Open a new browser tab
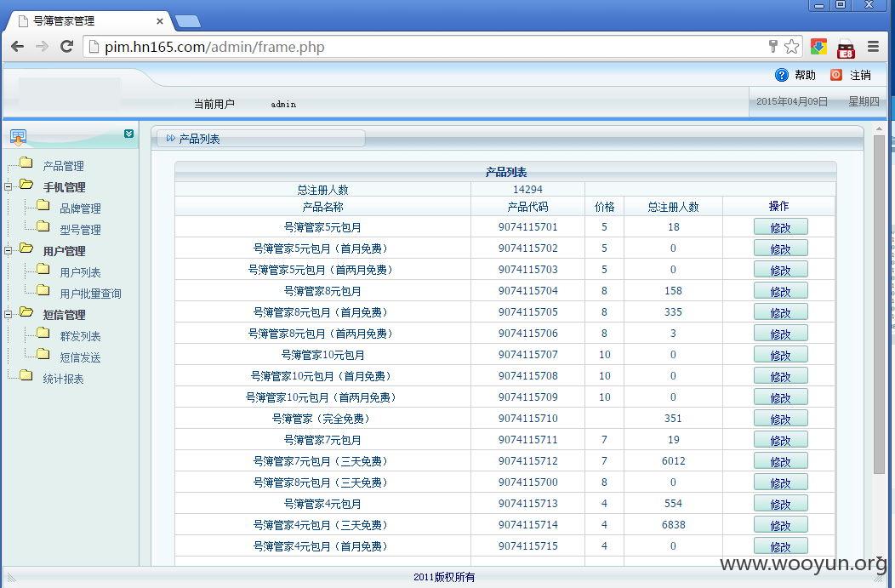 [188, 21]
